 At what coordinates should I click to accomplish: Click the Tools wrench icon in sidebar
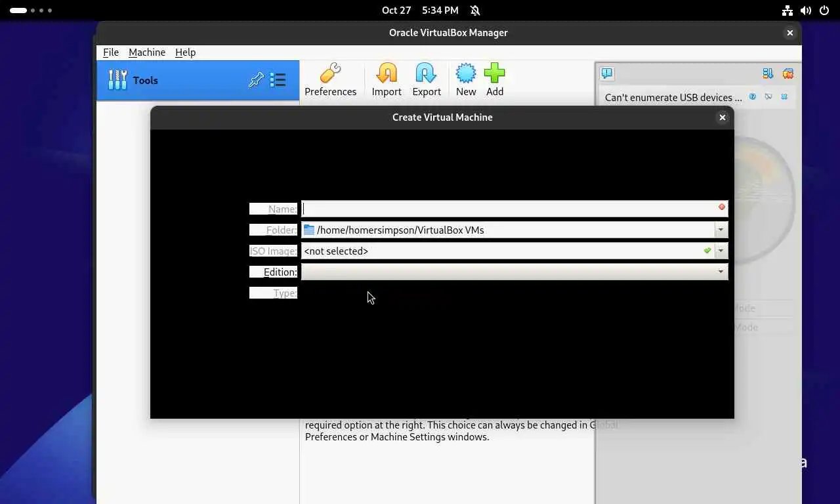(117, 80)
